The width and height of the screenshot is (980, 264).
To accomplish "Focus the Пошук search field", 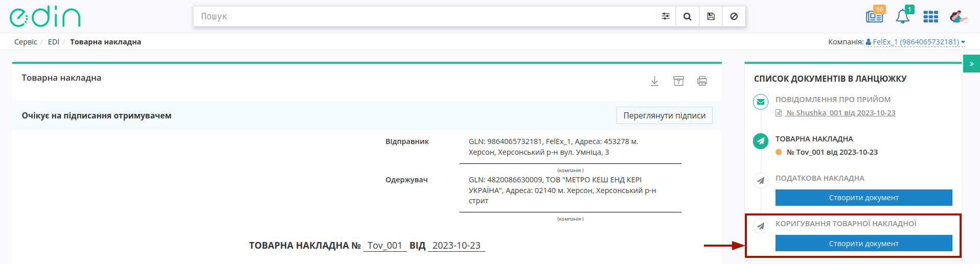I will point(427,16).
